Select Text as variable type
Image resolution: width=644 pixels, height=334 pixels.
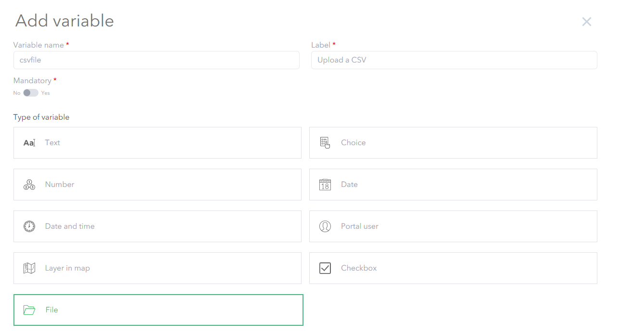point(157,143)
